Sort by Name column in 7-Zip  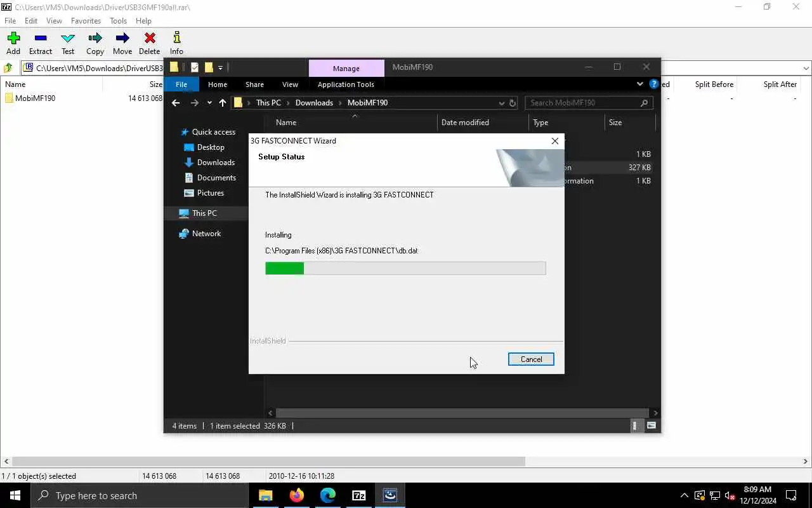click(15, 84)
